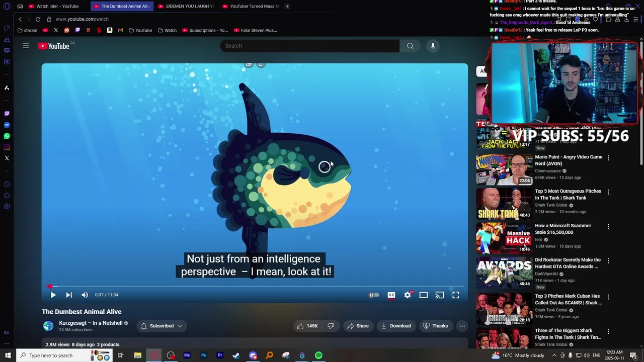Download the video
The height and width of the screenshot is (362, 644).
click(x=395, y=326)
